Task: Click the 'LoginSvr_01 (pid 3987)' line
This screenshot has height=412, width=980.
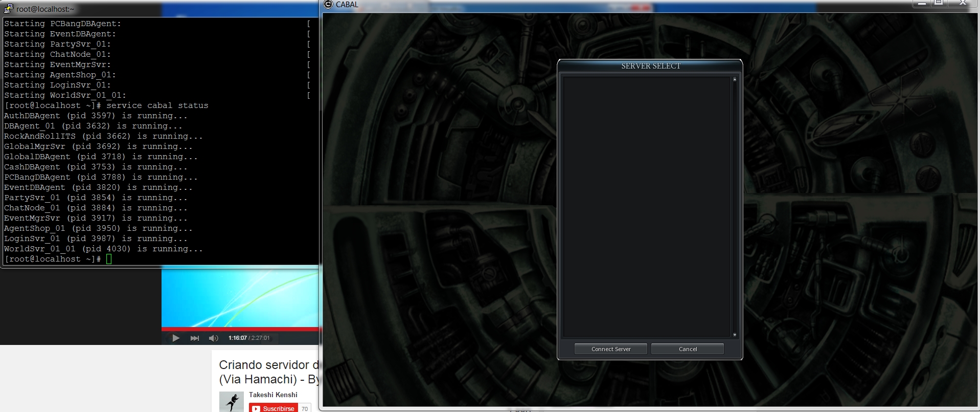Action: (x=96, y=238)
